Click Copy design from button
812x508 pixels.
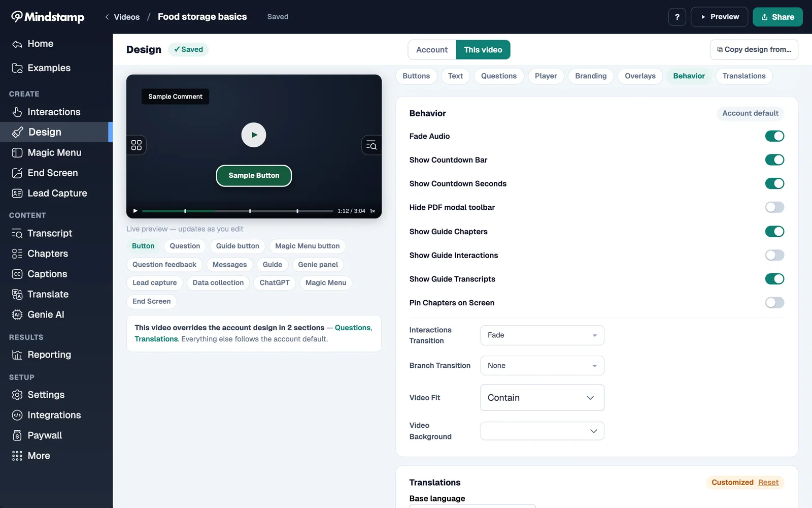tap(754, 50)
